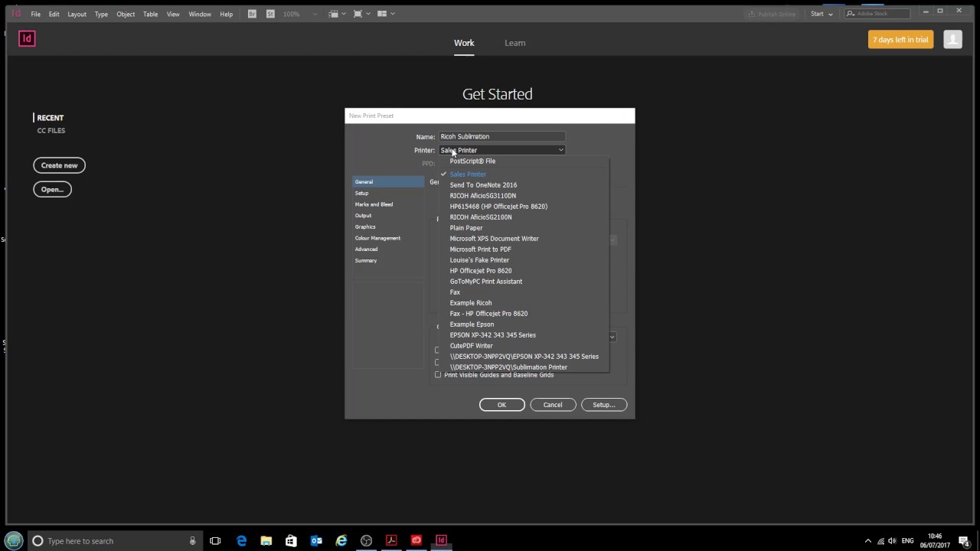Toggle Print Visible Guides and Baseline Grids checkbox
The width and height of the screenshot is (980, 551).
pos(438,375)
